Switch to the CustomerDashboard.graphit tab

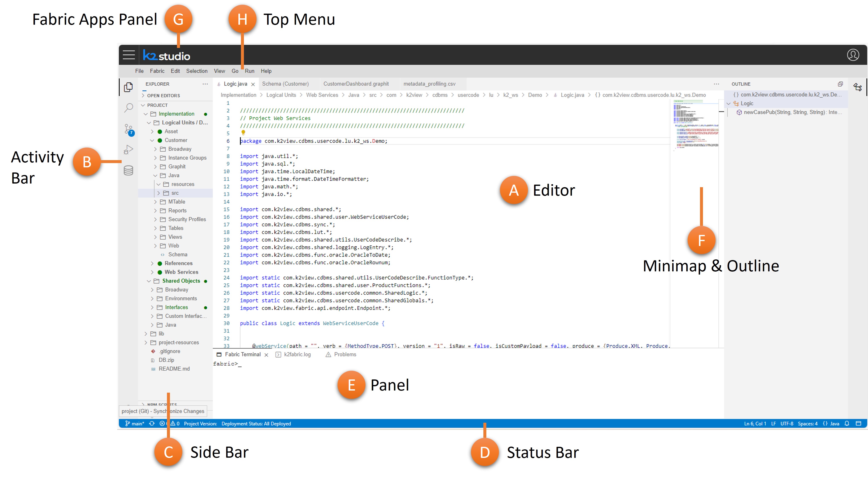click(x=356, y=84)
